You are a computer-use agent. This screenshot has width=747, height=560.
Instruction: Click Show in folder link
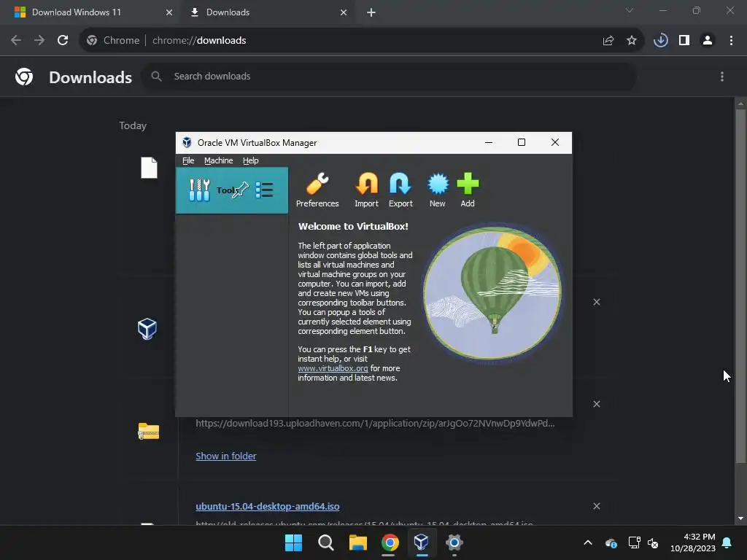pos(226,456)
